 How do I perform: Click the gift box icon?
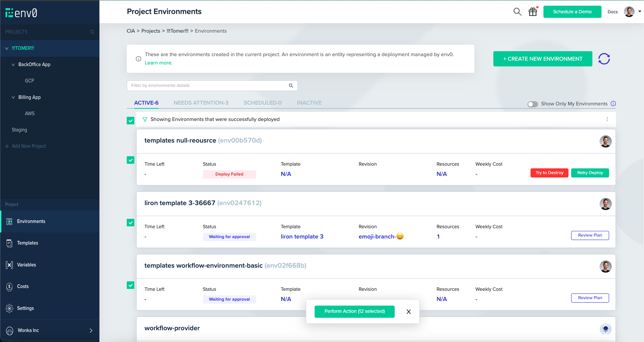click(x=533, y=12)
